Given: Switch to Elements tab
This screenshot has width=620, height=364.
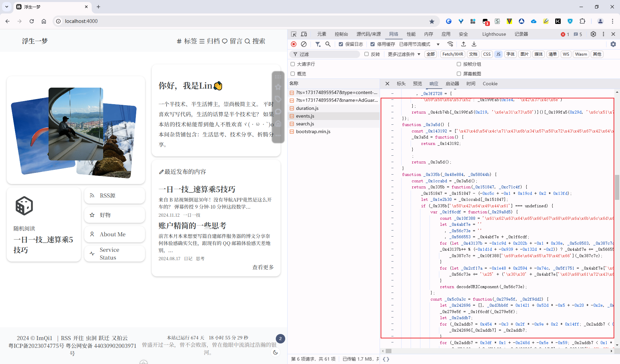Looking at the screenshot, I should pyautogui.click(x=322, y=34).
